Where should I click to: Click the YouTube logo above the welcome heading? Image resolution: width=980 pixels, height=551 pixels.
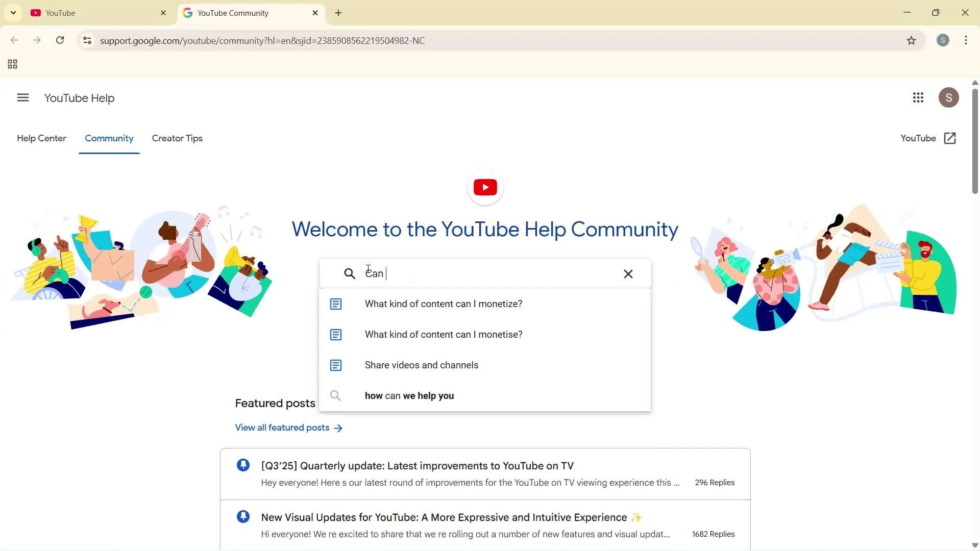(484, 187)
